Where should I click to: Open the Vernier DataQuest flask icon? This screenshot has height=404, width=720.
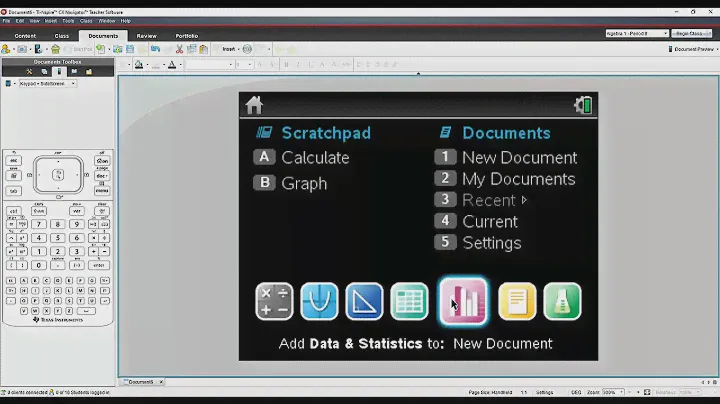pos(562,301)
